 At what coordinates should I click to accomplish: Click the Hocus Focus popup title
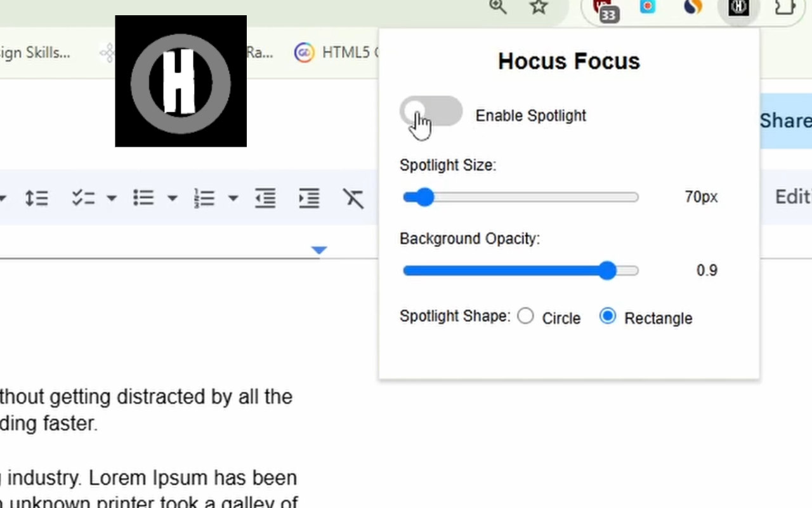pyautogui.click(x=569, y=62)
